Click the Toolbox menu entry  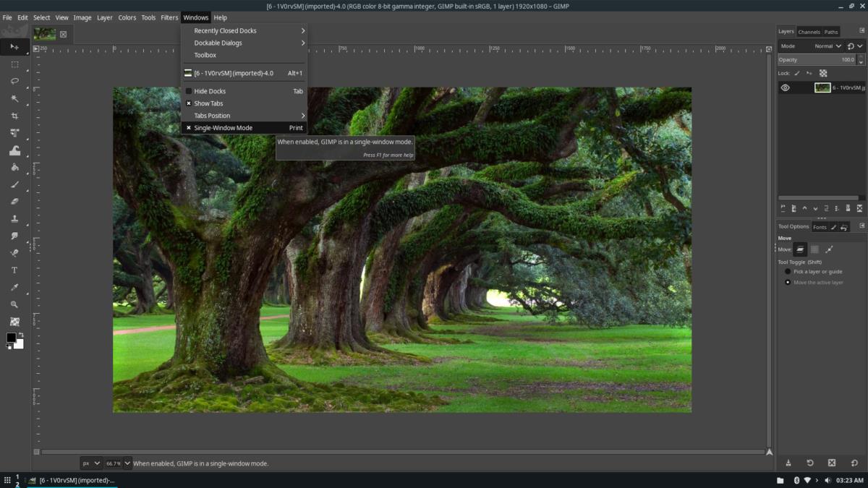[205, 55]
